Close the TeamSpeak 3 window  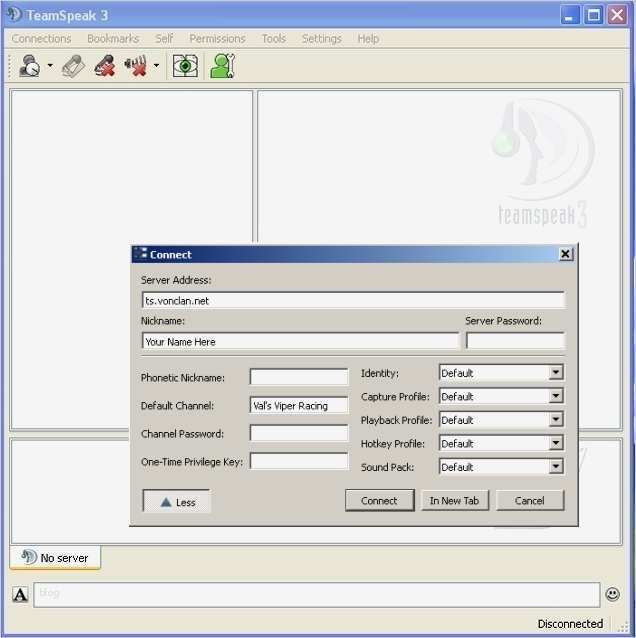coord(617,15)
